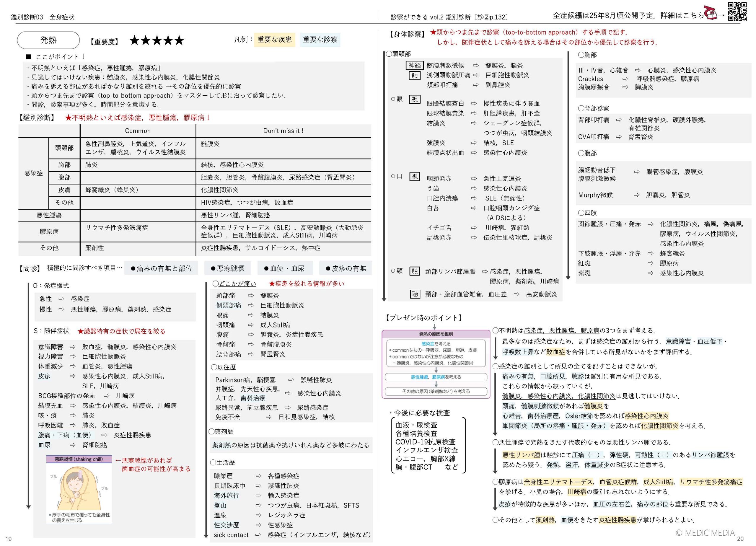756x546 pixels.
Task: Click page number 19
Action: (8, 539)
